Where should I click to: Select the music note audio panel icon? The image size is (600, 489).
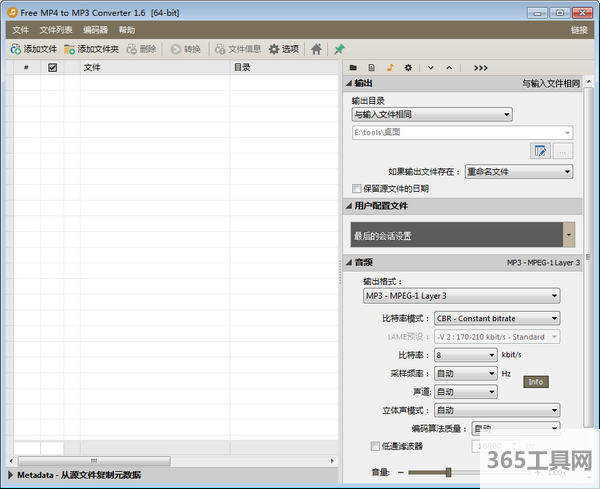[390, 67]
